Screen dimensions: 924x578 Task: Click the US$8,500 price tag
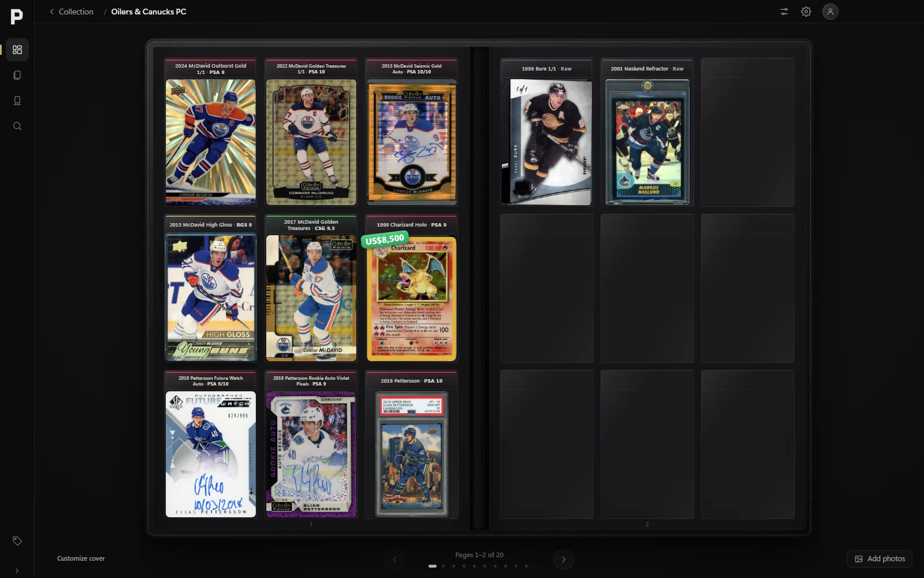tap(385, 239)
